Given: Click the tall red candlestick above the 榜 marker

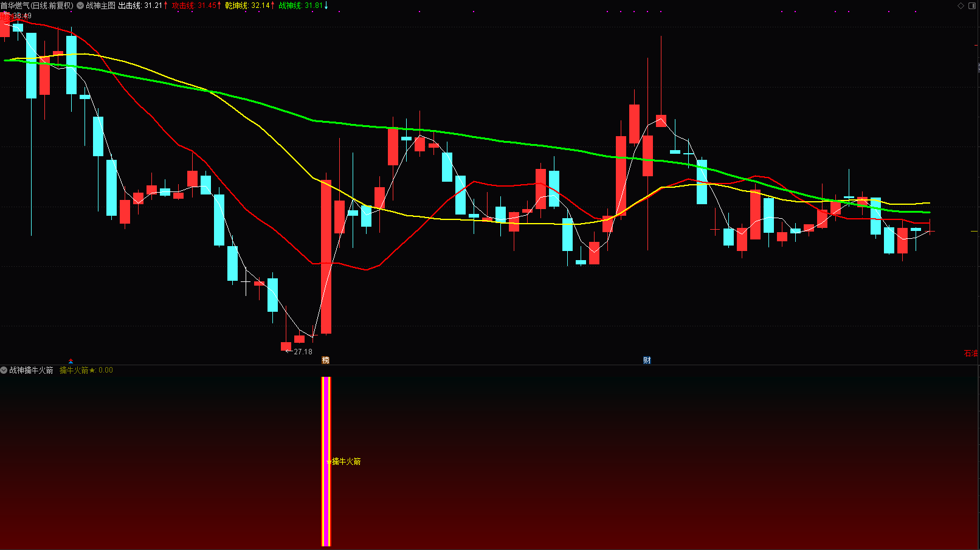Looking at the screenshot, I should [326, 256].
